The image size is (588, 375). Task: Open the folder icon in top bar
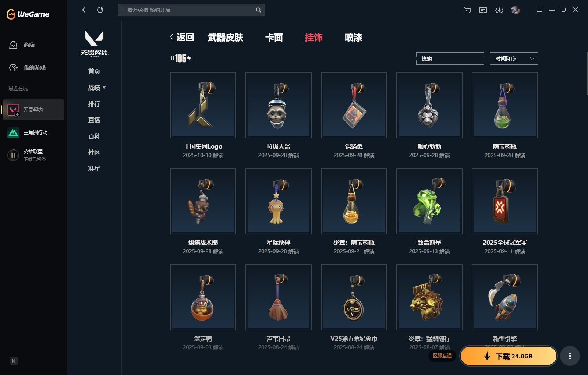pos(467,10)
